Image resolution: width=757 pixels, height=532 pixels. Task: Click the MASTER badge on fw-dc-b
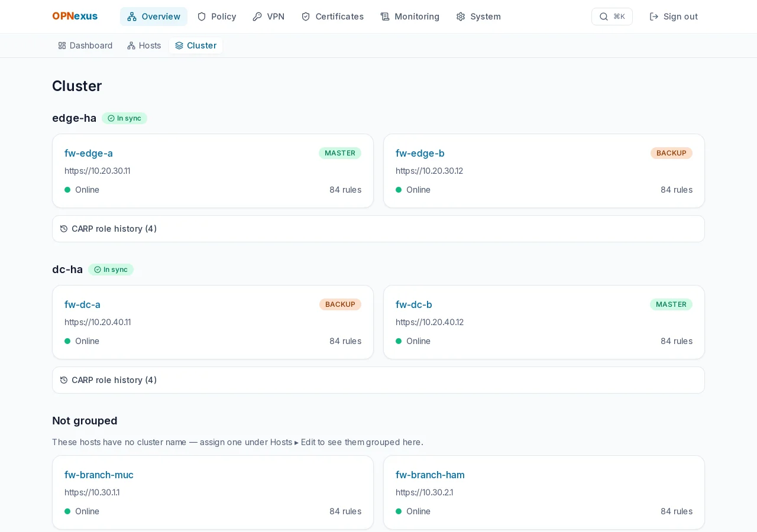pyautogui.click(x=671, y=304)
